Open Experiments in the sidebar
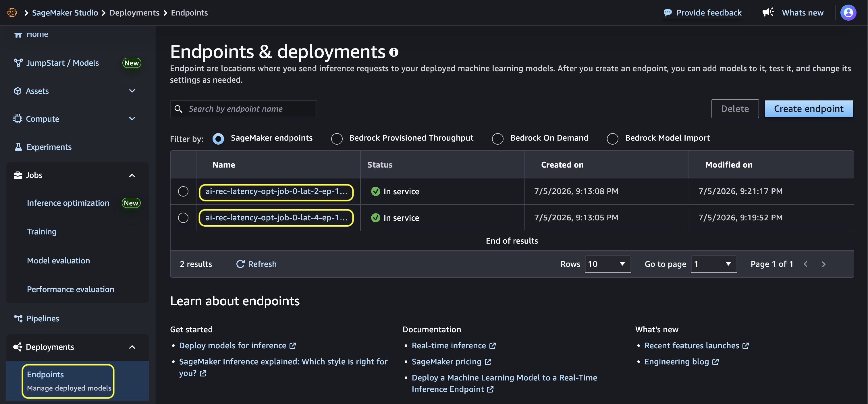 (x=49, y=147)
